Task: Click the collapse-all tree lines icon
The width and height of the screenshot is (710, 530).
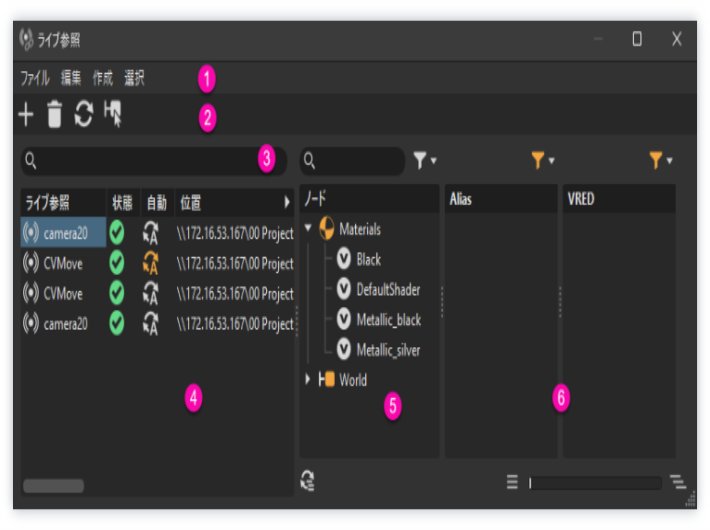Action: click(512, 482)
